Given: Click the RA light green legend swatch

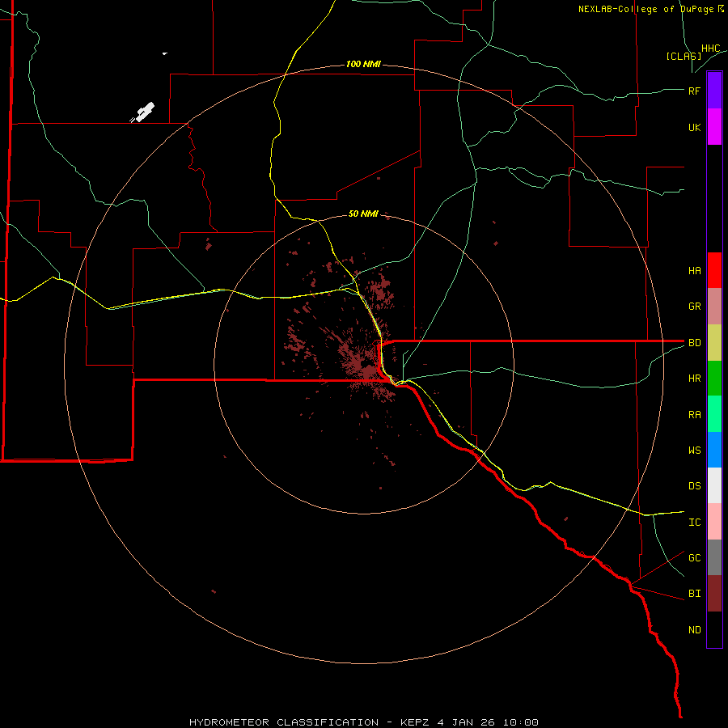Looking at the screenshot, I should tap(714, 414).
